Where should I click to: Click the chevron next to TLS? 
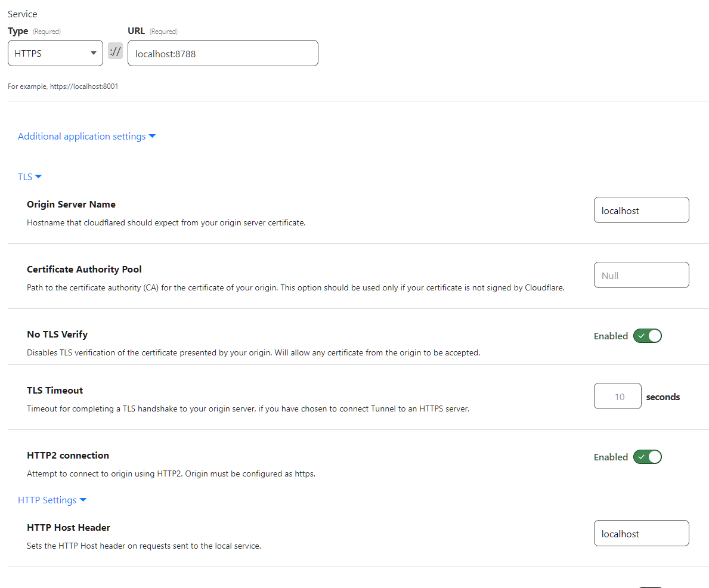(39, 177)
